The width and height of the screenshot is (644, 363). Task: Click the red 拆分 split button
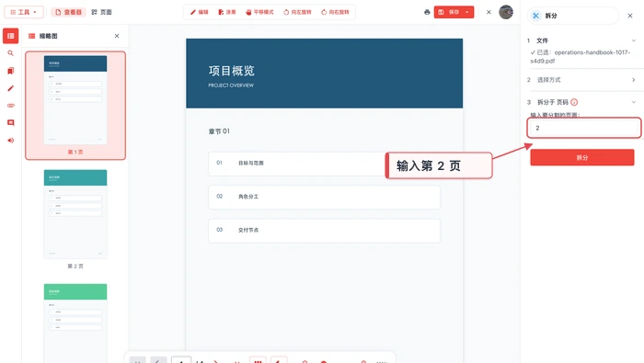pyautogui.click(x=582, y=157)
